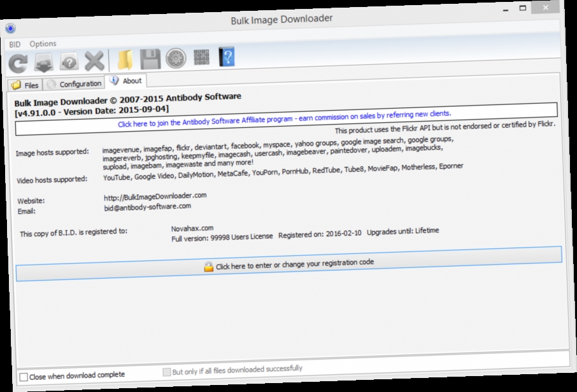Click the Flickr API disclaimer text
The height and width of the screenshot is (392, 577).
coord(445,127)
